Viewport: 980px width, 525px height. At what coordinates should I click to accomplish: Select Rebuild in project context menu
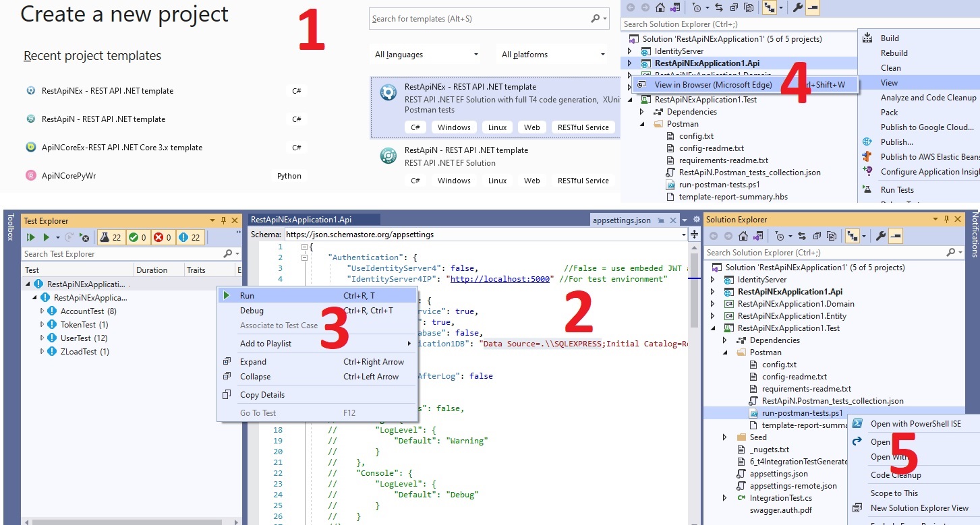[x=894, y=53]
